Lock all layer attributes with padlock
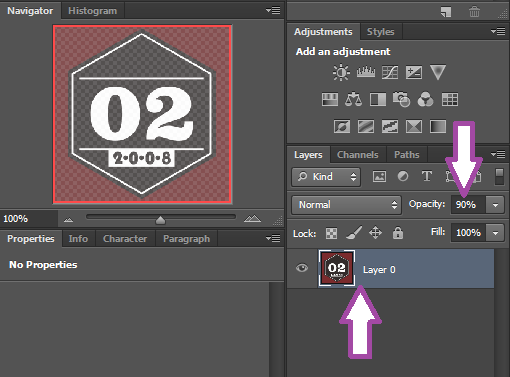This screenshot has width=510, height=377. pos(398,233)
